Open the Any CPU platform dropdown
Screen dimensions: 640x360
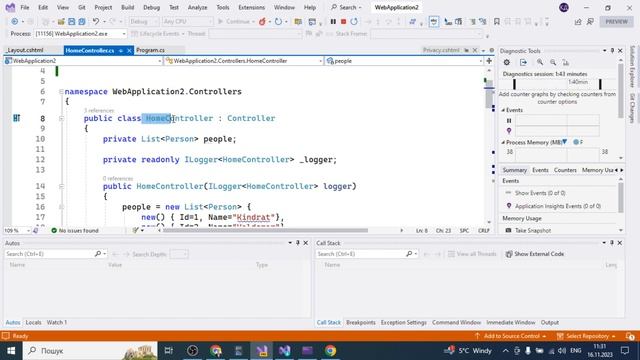point(187,22)
